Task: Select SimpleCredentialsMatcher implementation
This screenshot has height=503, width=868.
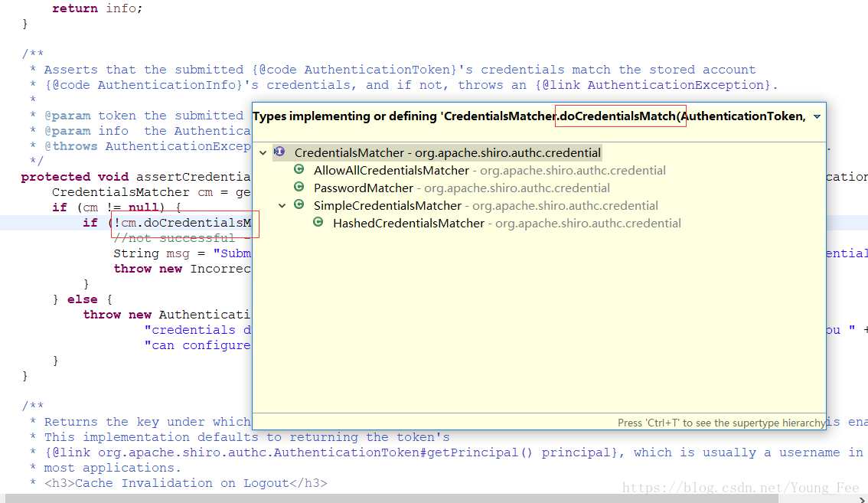Action: coord(485,206)
